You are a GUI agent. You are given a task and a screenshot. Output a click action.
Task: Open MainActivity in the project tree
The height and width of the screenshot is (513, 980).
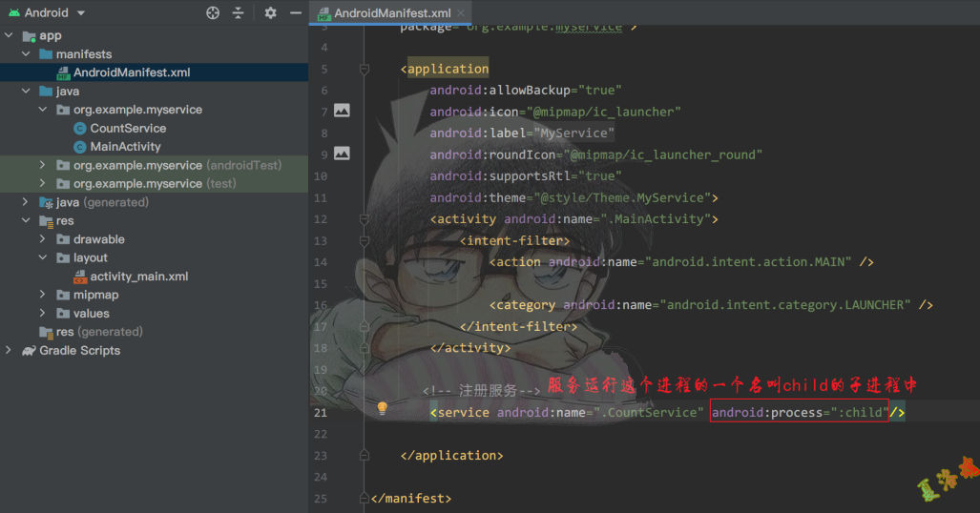point(125,147)
